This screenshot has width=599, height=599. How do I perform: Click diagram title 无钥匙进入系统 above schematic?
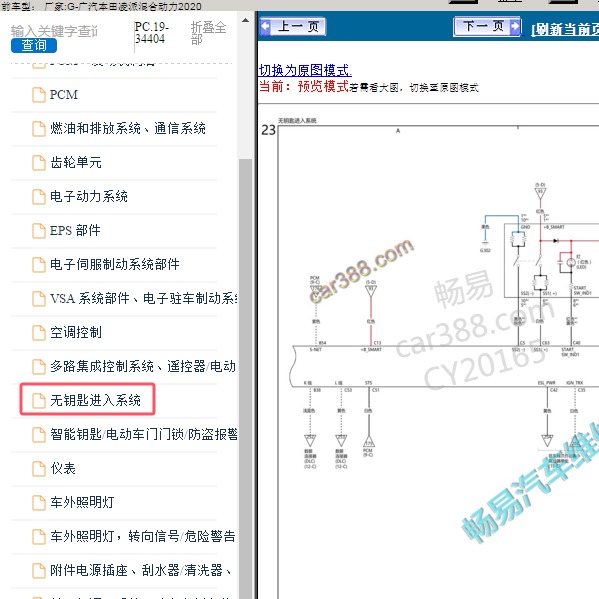tap(297, 120)
